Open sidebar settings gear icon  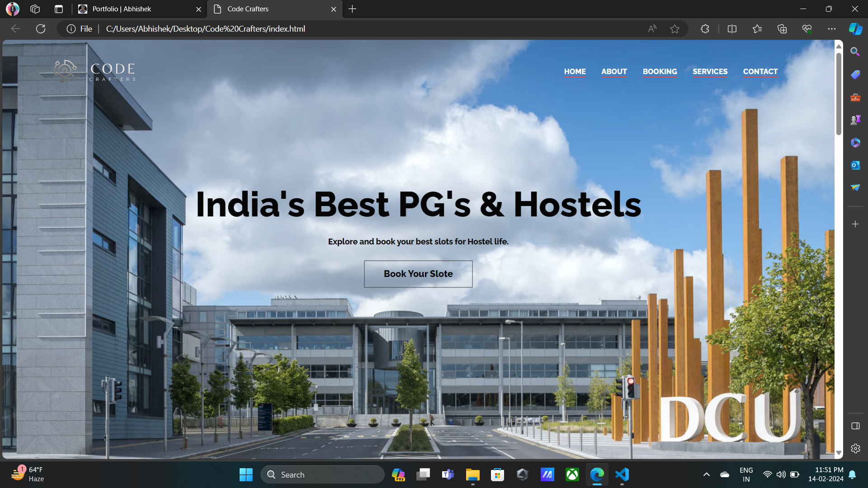855,448
